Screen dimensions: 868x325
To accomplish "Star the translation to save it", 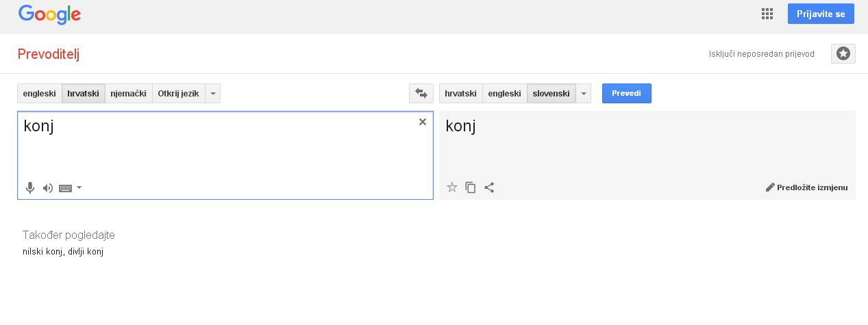I will coord(452,187).
